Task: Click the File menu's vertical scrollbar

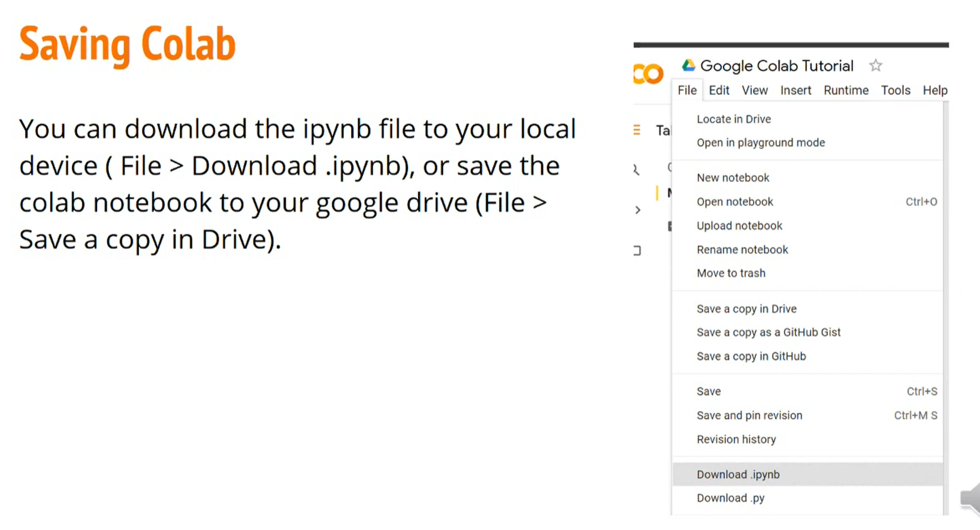Action: [x=946, y=300]
